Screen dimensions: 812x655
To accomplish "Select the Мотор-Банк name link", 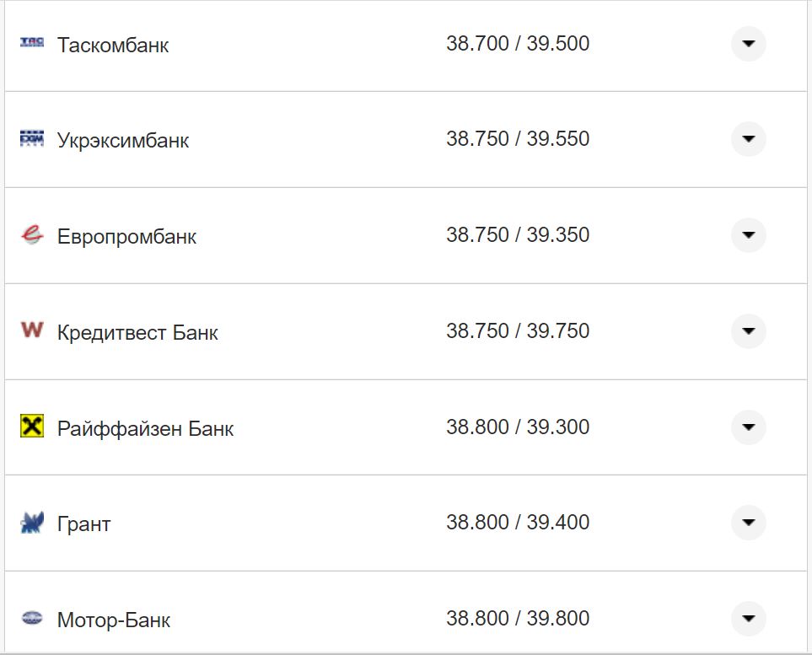I will [111, 618].
